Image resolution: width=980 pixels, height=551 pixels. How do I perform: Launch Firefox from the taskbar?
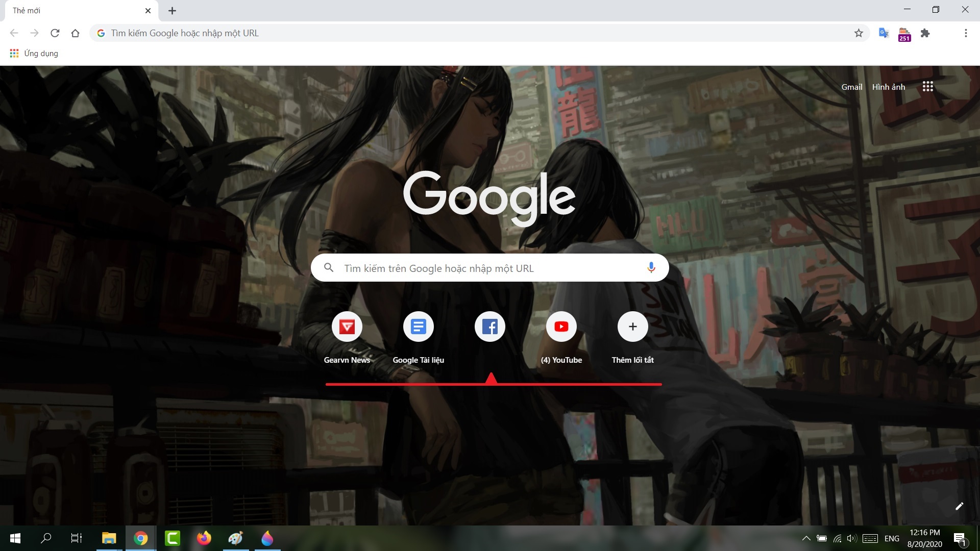point(204,538)
